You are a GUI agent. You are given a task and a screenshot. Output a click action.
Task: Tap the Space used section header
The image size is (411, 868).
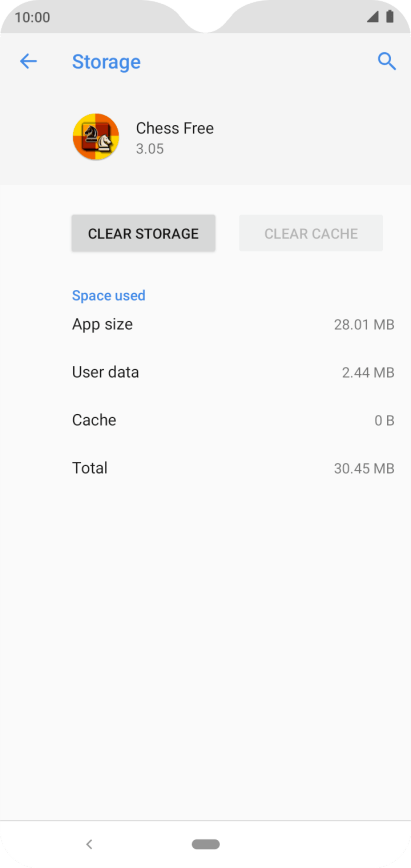(x=109, y=296)
